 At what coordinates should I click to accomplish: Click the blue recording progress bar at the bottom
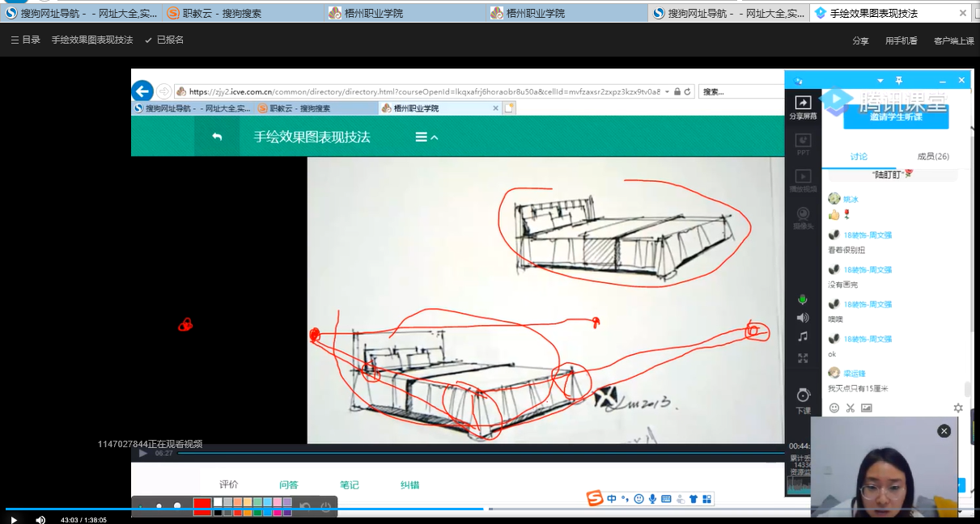point(244,509)
